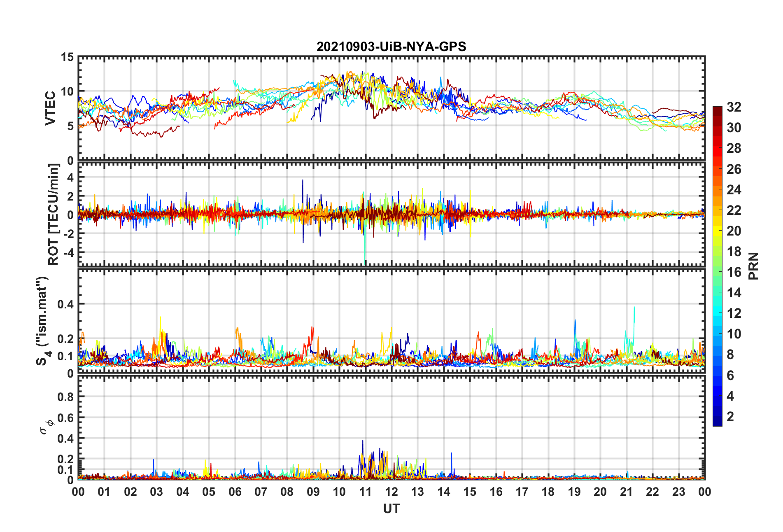The image size is (783, 532).
Task: Click colorbar tick label 6
Action: tap(730, 376)
